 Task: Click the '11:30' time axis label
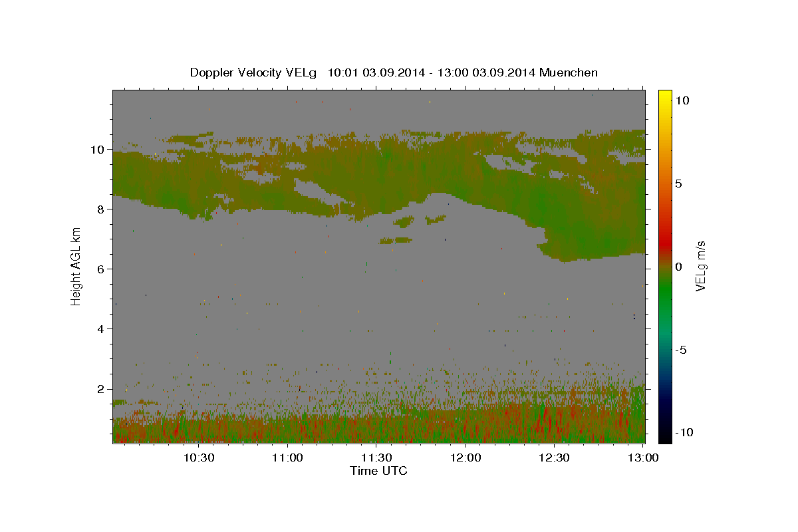point(377,458)
